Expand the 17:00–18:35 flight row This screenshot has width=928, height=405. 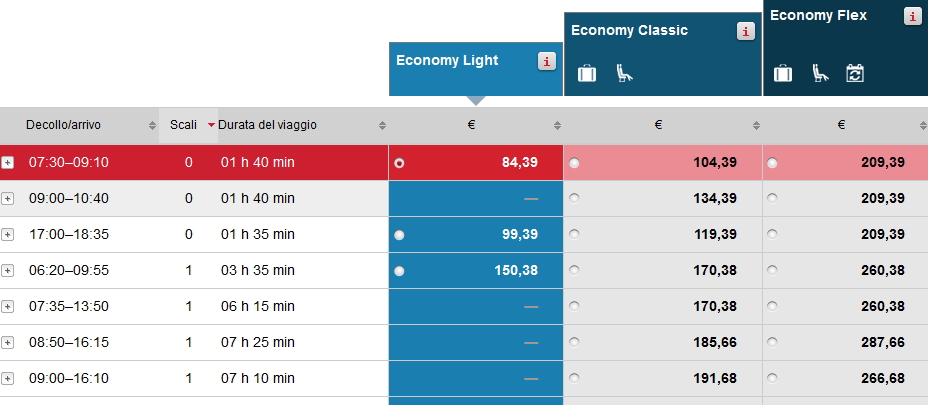[x=8, y=235]
